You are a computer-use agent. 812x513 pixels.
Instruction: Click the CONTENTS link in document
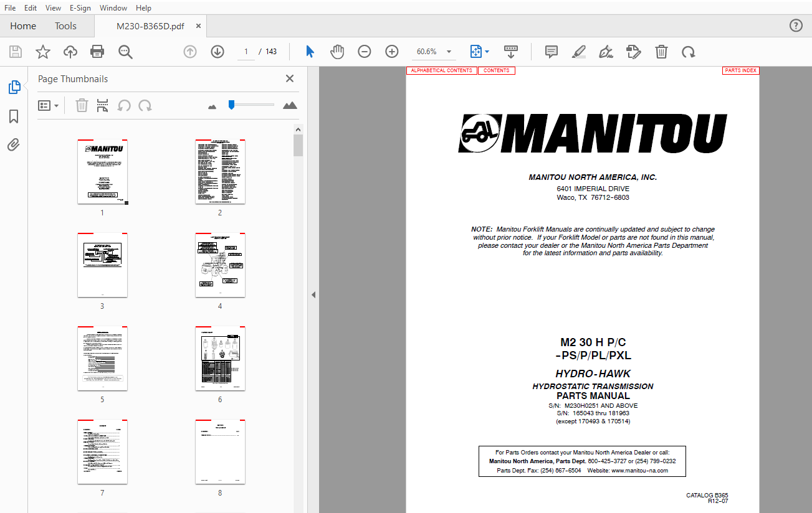497,70
